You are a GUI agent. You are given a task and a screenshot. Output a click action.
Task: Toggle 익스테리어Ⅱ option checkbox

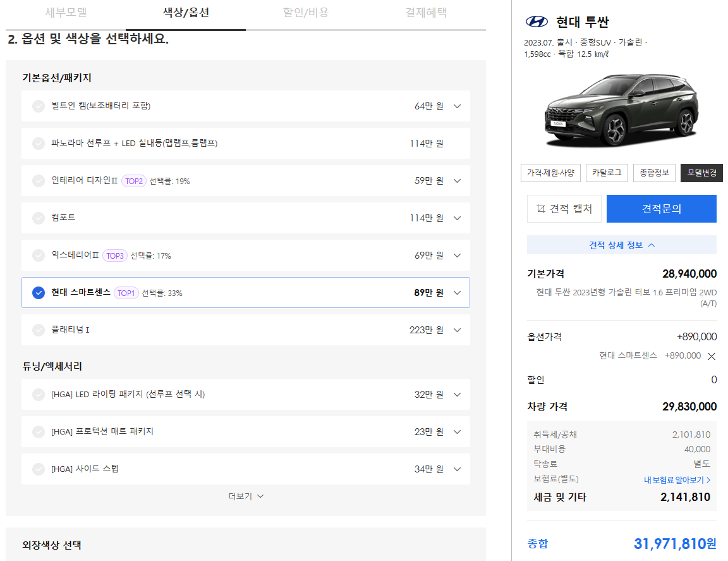click(x=39, y=255)
